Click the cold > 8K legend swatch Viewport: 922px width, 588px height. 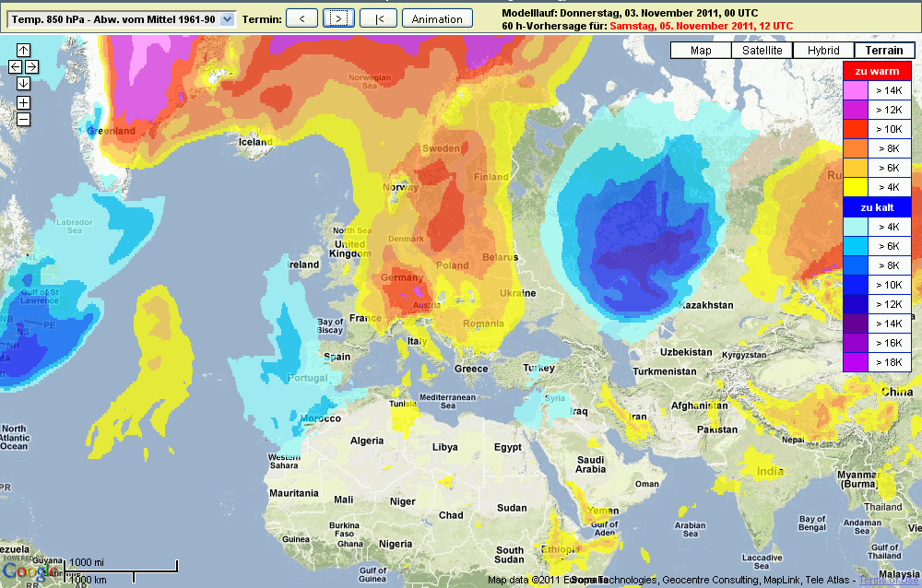click(x=856, y=265)
